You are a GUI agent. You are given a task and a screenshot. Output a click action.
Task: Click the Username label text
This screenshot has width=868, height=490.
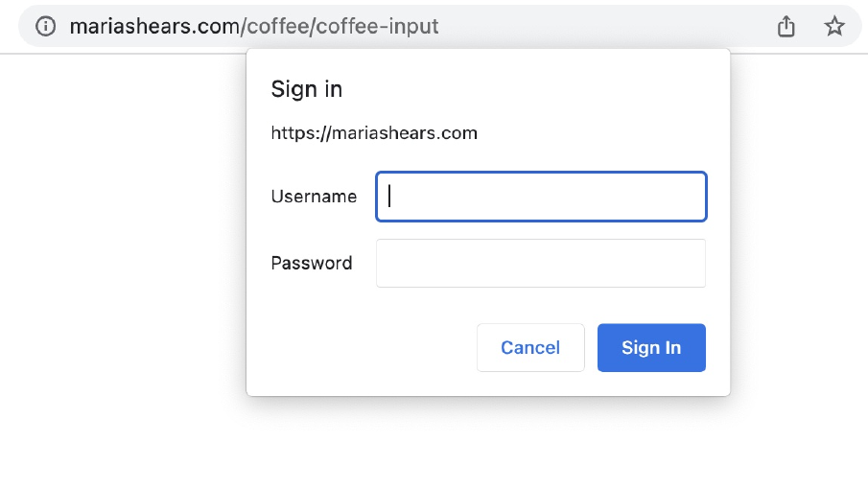click(314, 197)
